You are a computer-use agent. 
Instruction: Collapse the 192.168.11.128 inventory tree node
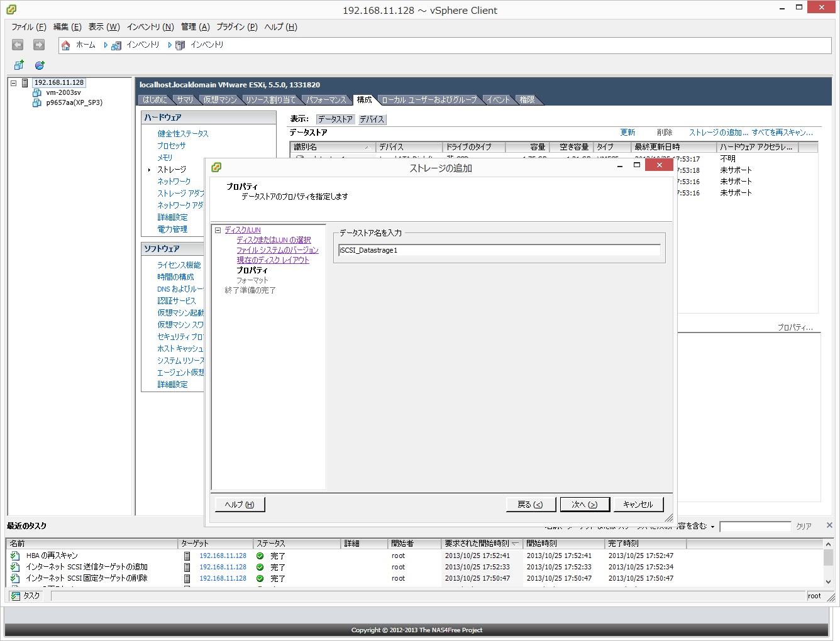(x=13, y=83)
